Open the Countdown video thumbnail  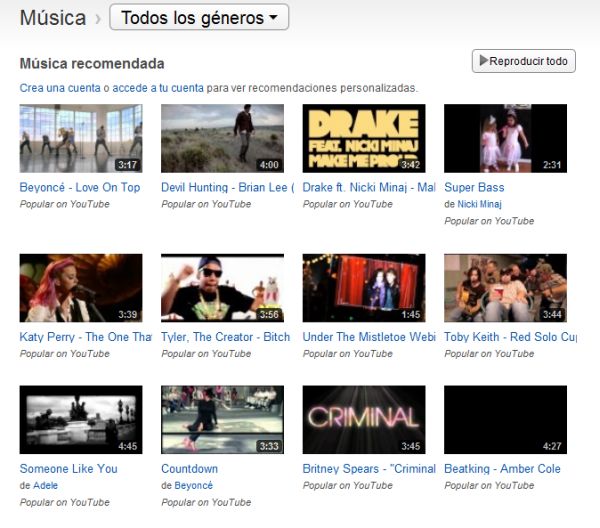[x=222, y=420]
